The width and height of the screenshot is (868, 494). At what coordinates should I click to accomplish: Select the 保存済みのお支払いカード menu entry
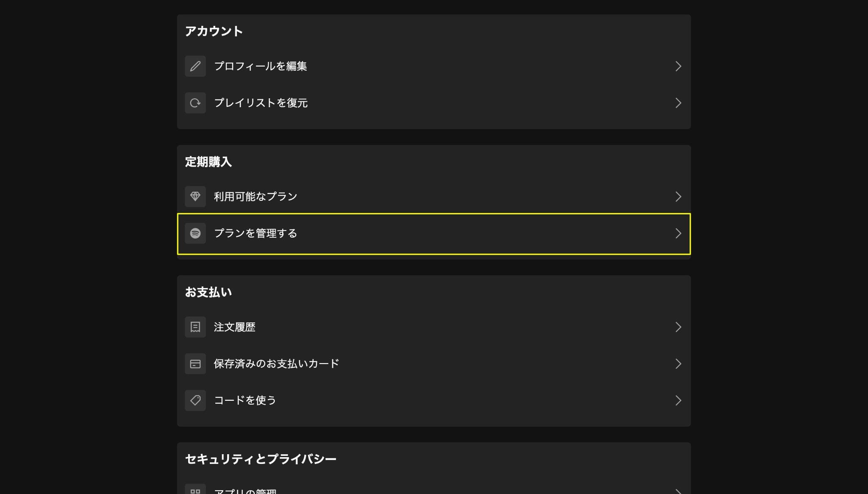click(x=434, y=364)
